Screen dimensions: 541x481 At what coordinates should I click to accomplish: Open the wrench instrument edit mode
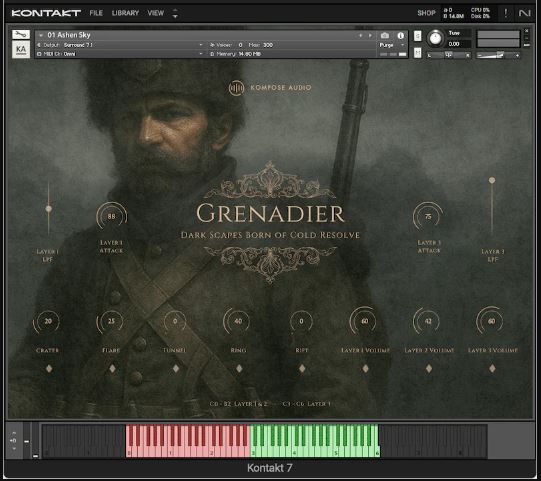[21, 35]
